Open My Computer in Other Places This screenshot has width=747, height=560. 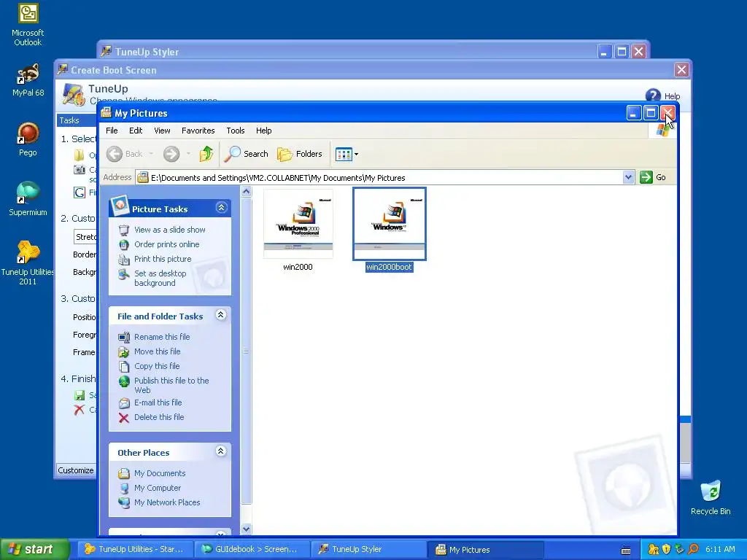(158, 488)
